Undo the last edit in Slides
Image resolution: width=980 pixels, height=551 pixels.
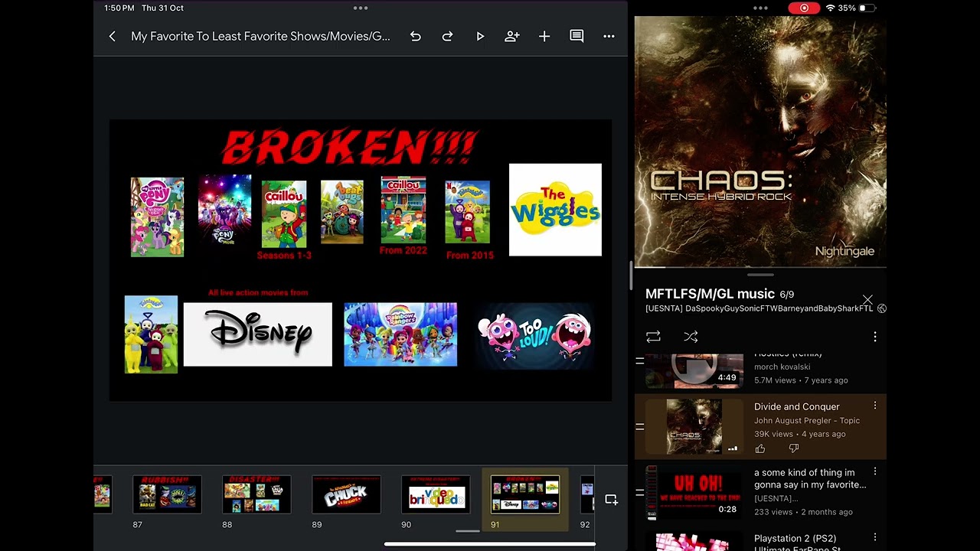[x=415, y=36]
